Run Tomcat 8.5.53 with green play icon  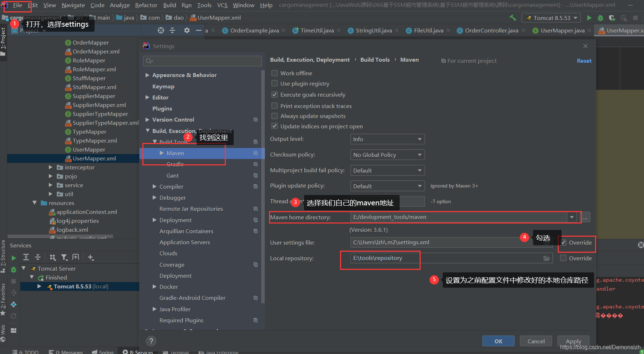[x=589, y=18]
